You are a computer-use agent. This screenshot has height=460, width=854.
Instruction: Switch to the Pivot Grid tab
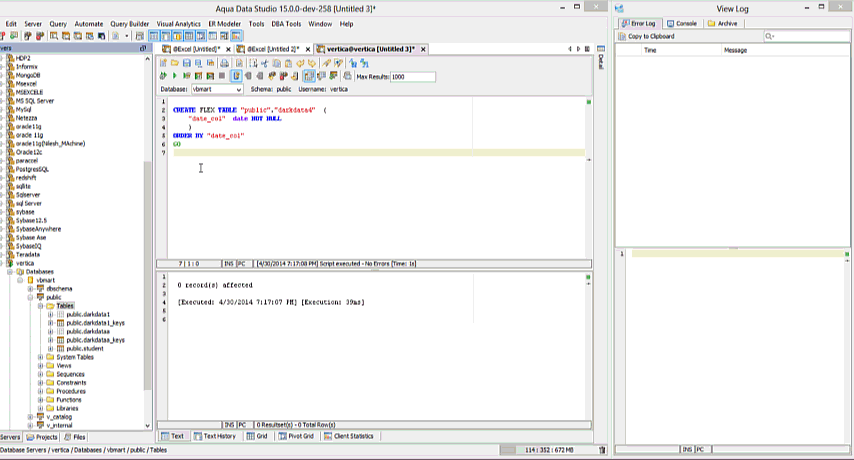click(296, 436)
